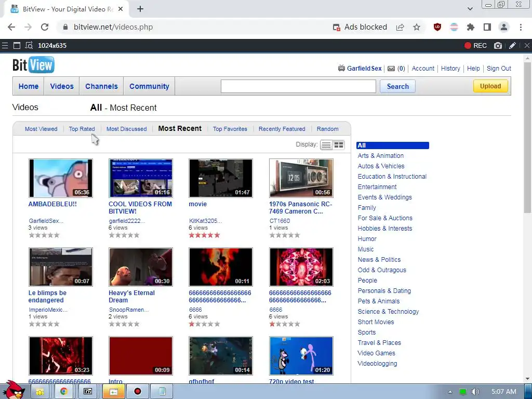Open the Account link
Image resolution: width=532 pixels, height=399 pixels.
point(423,69)
